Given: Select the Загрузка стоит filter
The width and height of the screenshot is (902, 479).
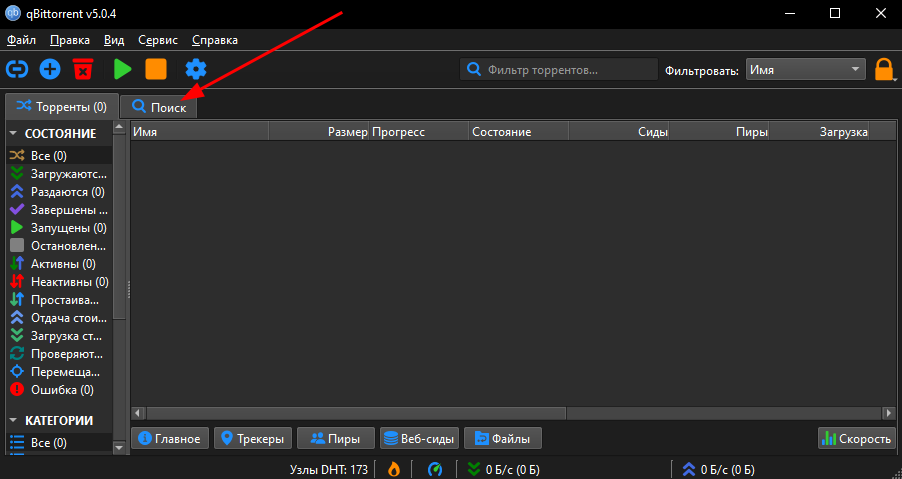Looking at the screenshot, I should [x=59, y=336].
